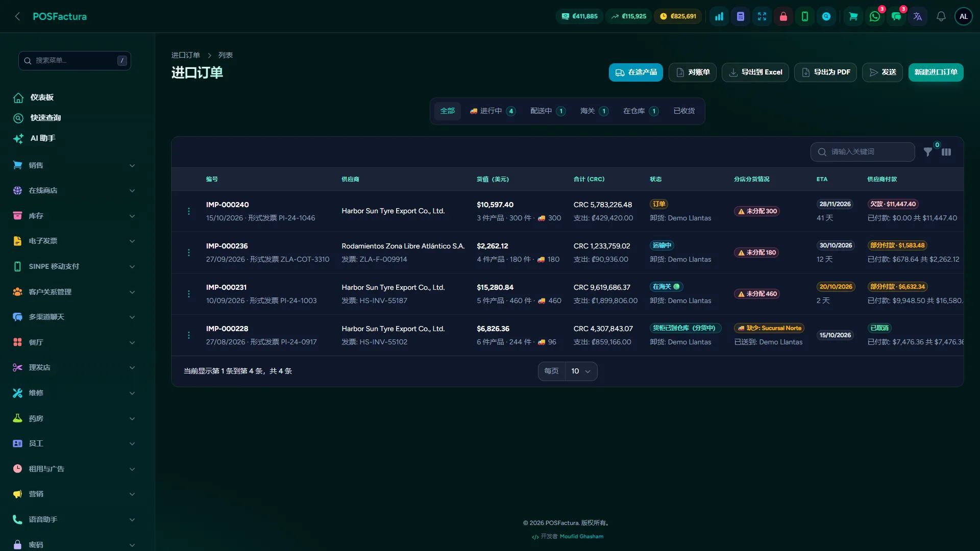Click the 进口订单 breadcrumb

pyautogui.click(x=186, y=55)
